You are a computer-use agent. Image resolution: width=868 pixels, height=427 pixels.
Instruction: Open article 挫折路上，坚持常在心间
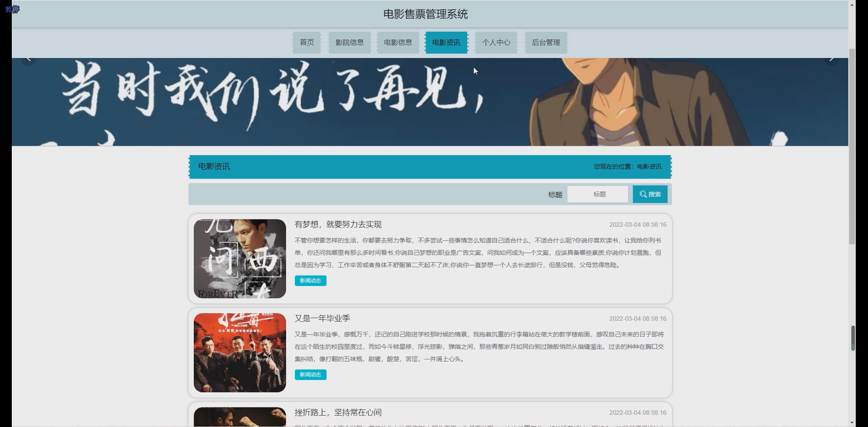pyautogui.click(x=338, y=412)
